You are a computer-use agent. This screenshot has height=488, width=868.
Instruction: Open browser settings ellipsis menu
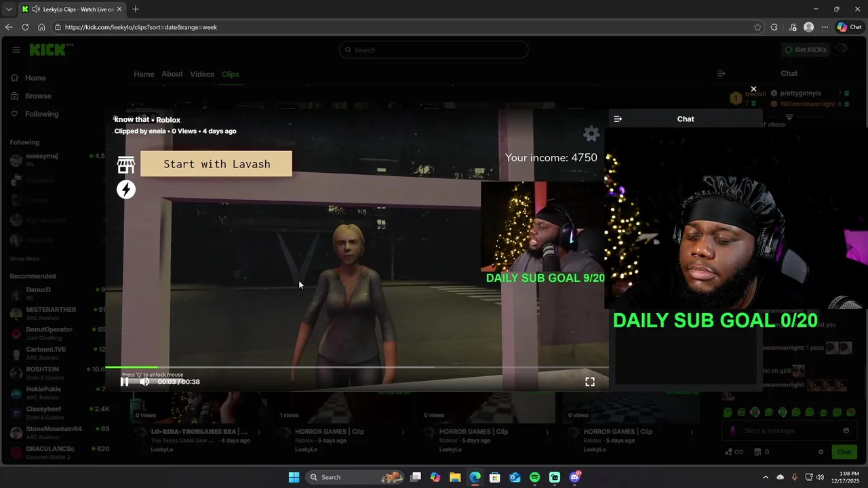tap(825, 27)
